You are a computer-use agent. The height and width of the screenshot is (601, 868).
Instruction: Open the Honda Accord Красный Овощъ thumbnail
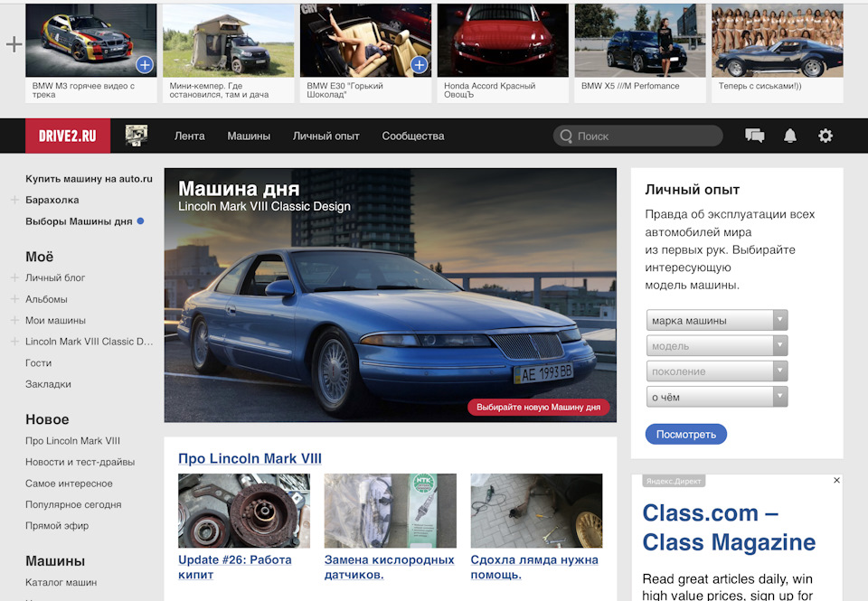click(x=503, y=41)
